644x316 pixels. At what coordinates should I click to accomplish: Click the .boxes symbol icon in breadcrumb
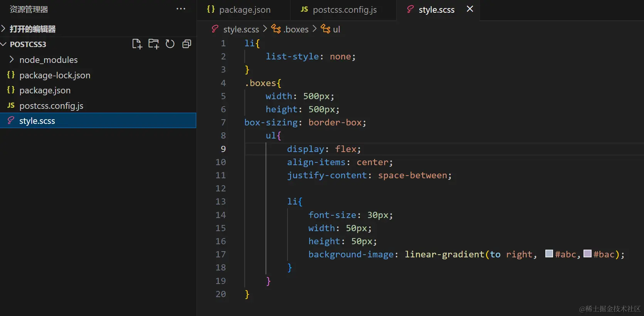point(276,29)
